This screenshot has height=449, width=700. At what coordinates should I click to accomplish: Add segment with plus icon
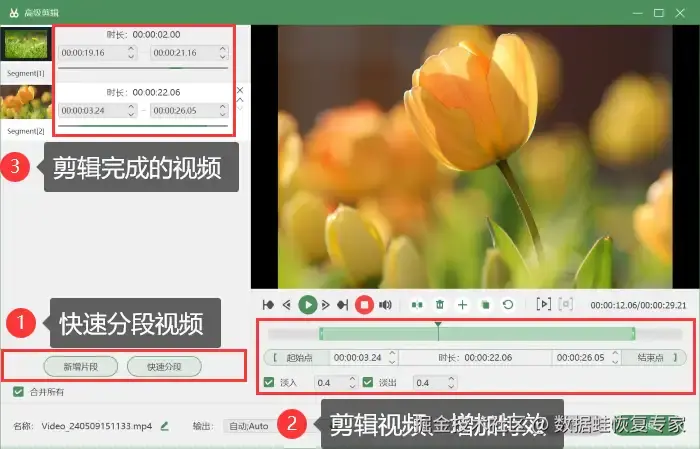pos(462,305)
